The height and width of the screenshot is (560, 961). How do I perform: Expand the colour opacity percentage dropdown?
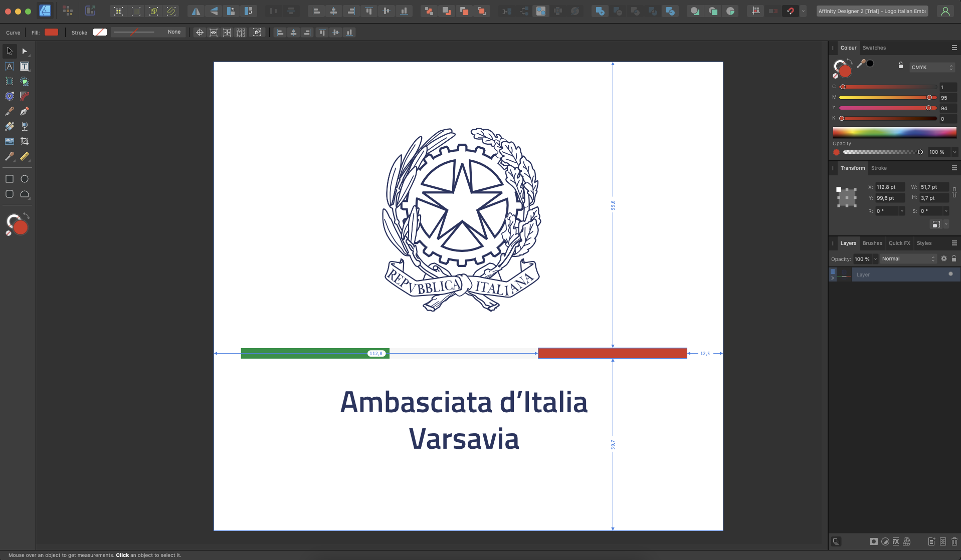click(954, 152)
